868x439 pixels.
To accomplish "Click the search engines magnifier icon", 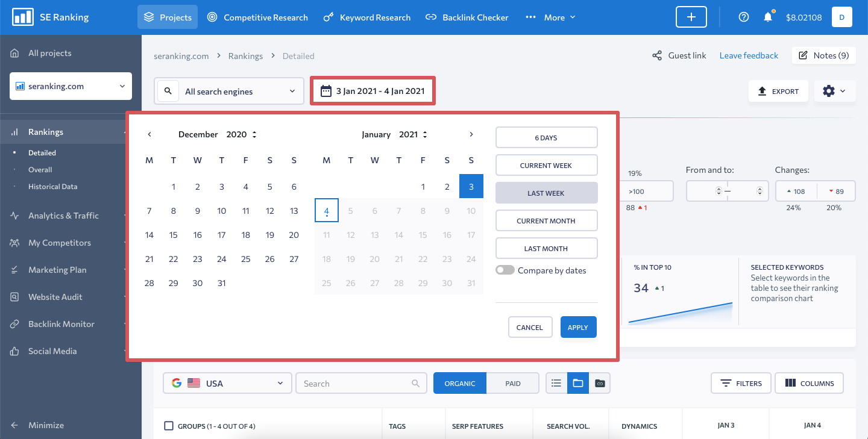I will tap(168, 91).
